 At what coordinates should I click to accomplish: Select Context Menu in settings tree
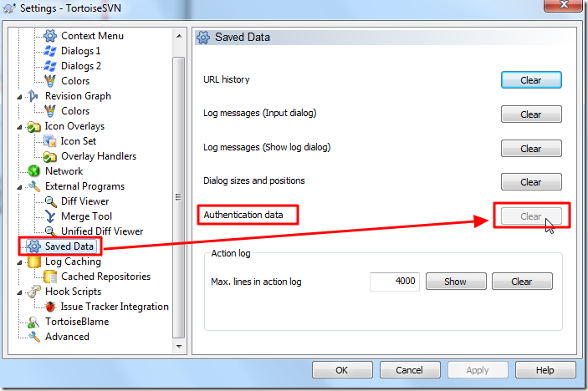pos(92,36)
